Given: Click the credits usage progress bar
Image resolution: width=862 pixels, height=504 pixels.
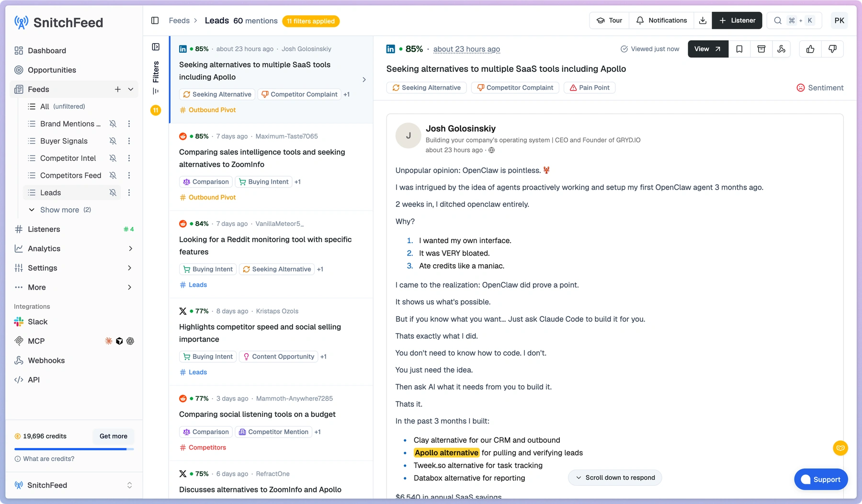Looking at the screenshot, I should (x=74, y=449).
